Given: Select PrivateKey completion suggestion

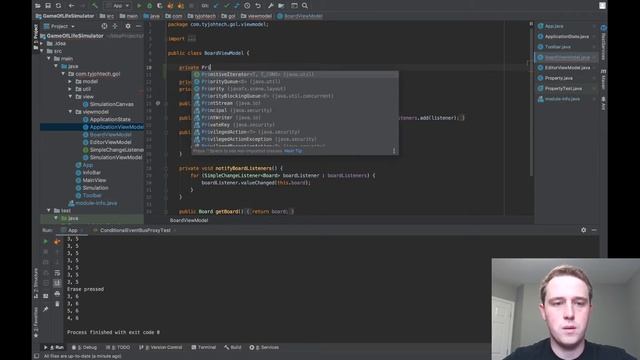Looking at the screenshot, I should click(x=295, y=125).
